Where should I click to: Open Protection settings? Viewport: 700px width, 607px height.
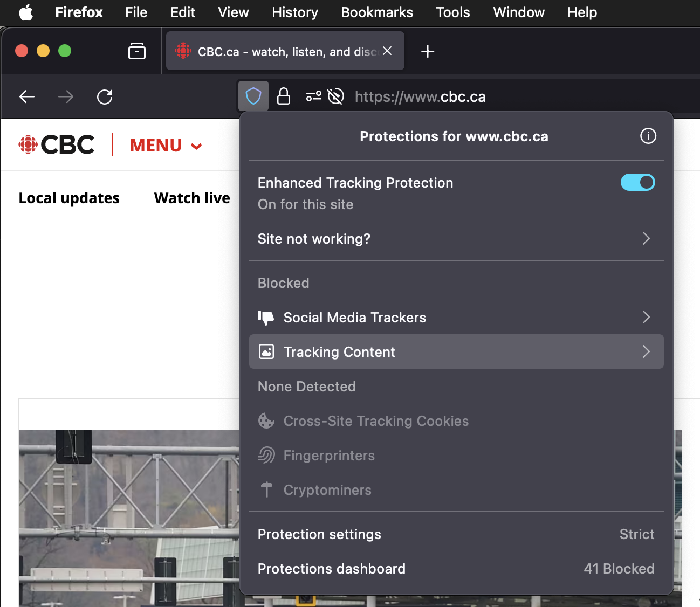pos(456,534)
